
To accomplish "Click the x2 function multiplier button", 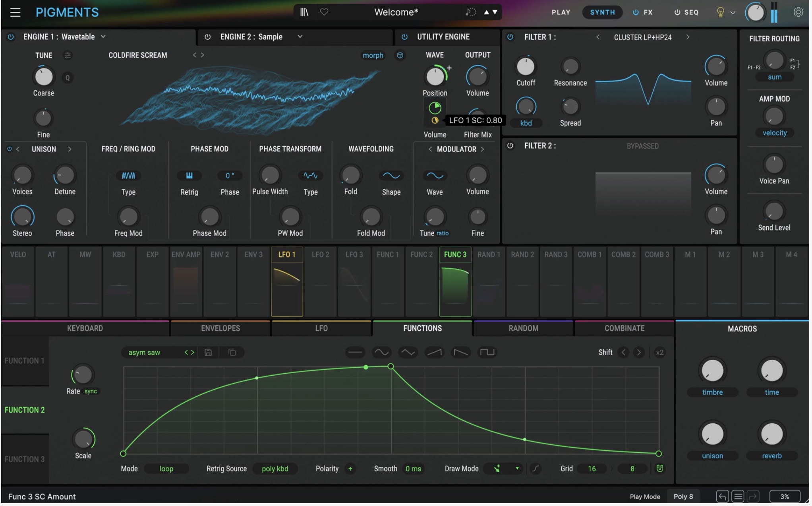I will tap(659, 352).
